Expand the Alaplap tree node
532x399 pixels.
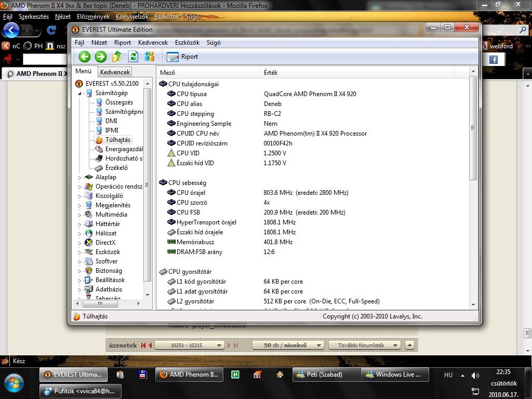click(x=79, y=178)
